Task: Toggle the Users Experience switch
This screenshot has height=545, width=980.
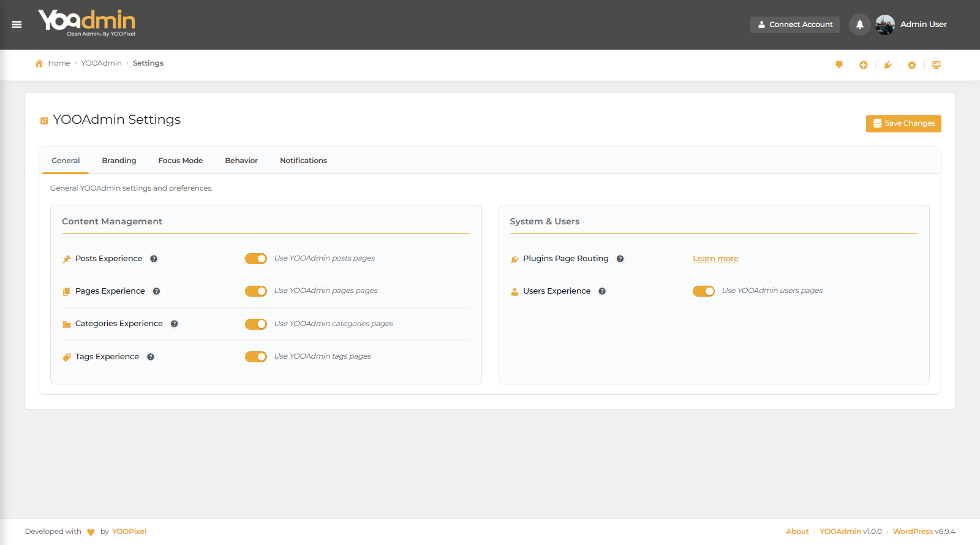Action: click(x=704, y=291)
